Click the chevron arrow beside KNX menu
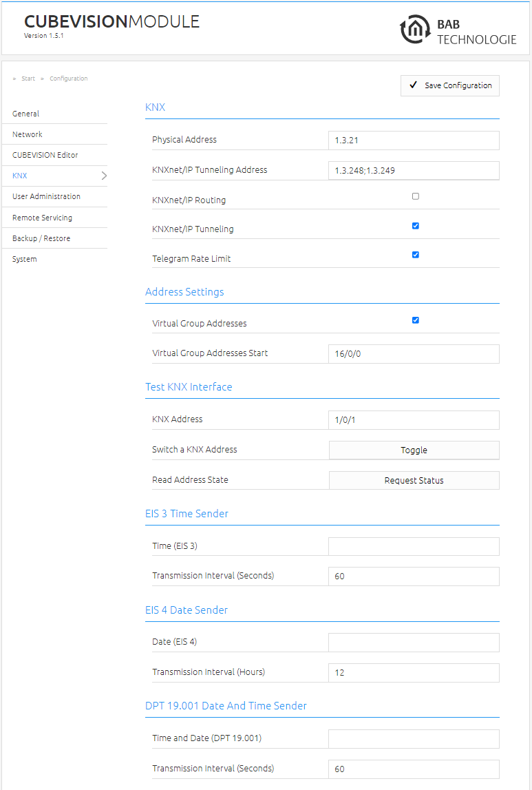This screenshot has height=790, width=532. pos(104,176)
